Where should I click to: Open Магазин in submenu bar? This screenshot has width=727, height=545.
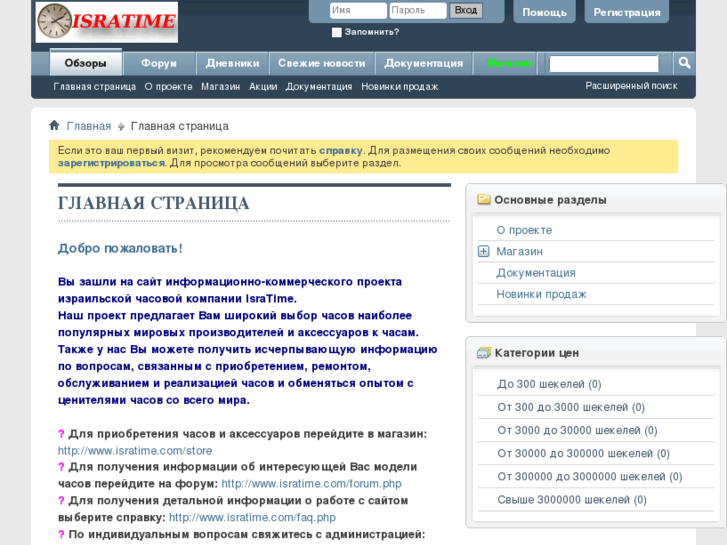(220, 87)
